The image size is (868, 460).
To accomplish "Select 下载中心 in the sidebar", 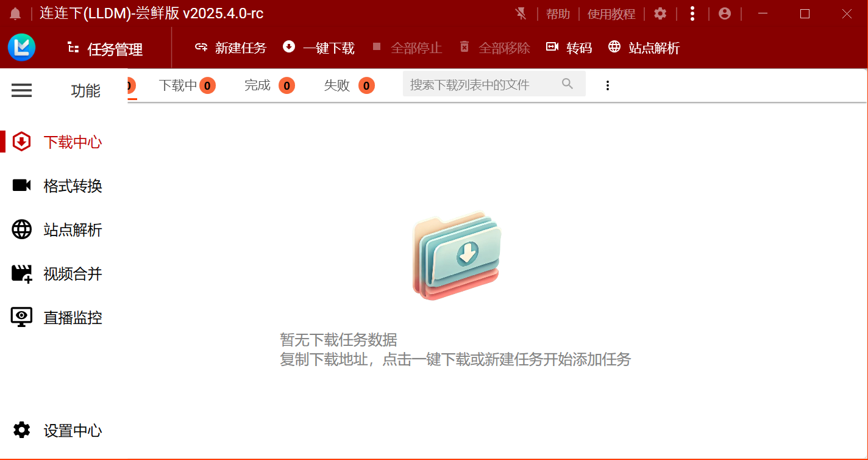I will [72, 142].
